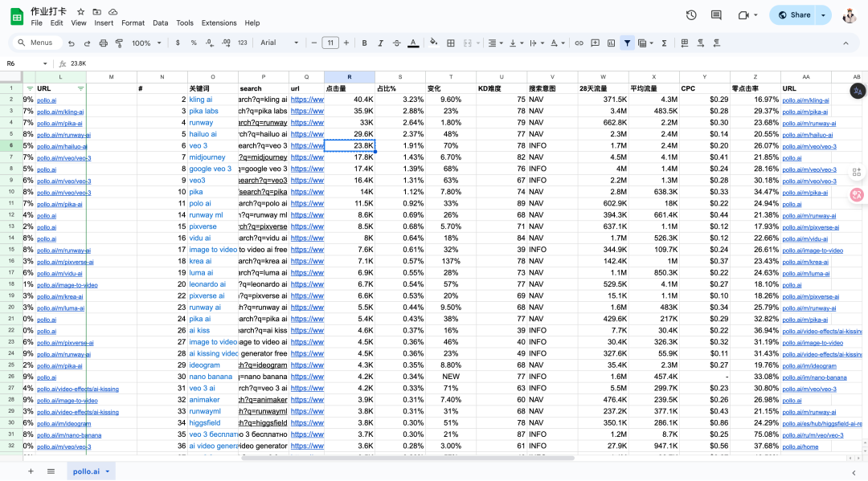Print the spreadsheet
The width and height of the screenshot is (868, 481).
click(x=103, y=43)
